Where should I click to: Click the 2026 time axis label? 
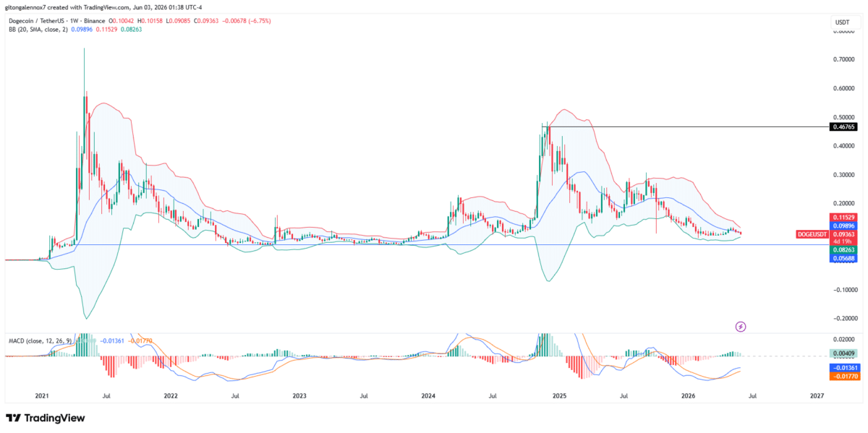click(688, 395)
